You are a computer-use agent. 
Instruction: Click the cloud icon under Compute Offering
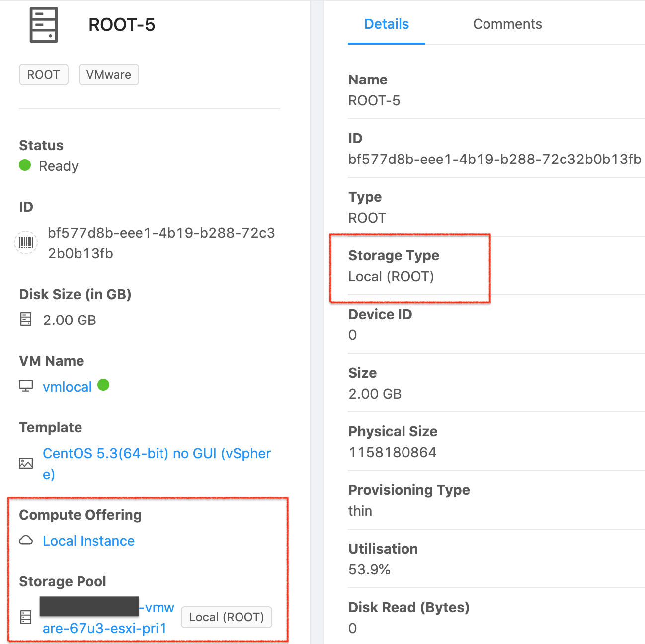pyautogui.click(x=25, y=541)
